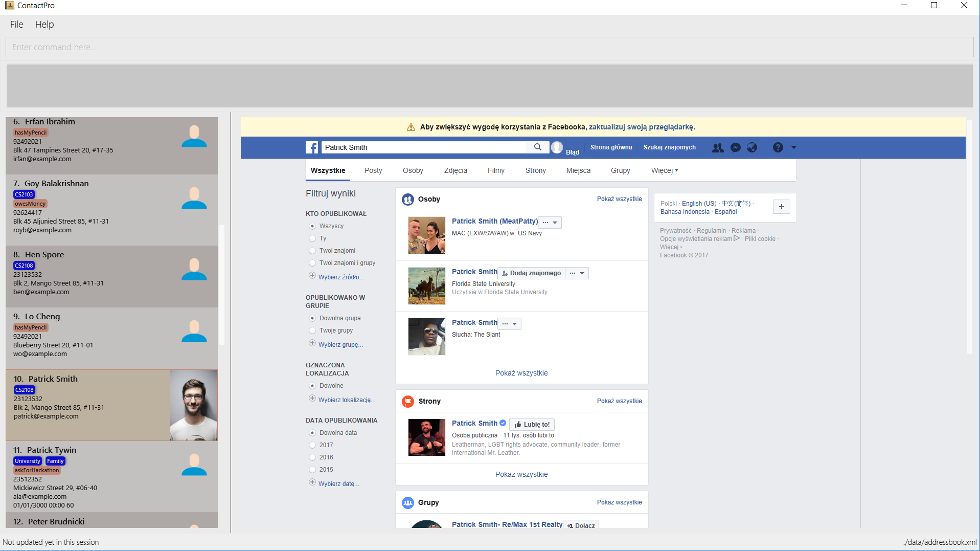Click the Facebook search box with Patrick Smith

point(424,147)
